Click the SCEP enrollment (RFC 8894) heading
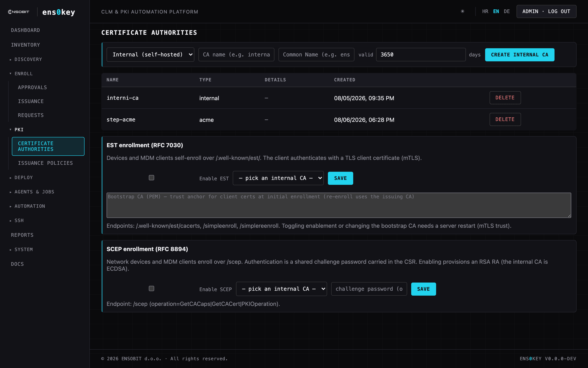The image size is (588, 368). [x=147, y=249]
